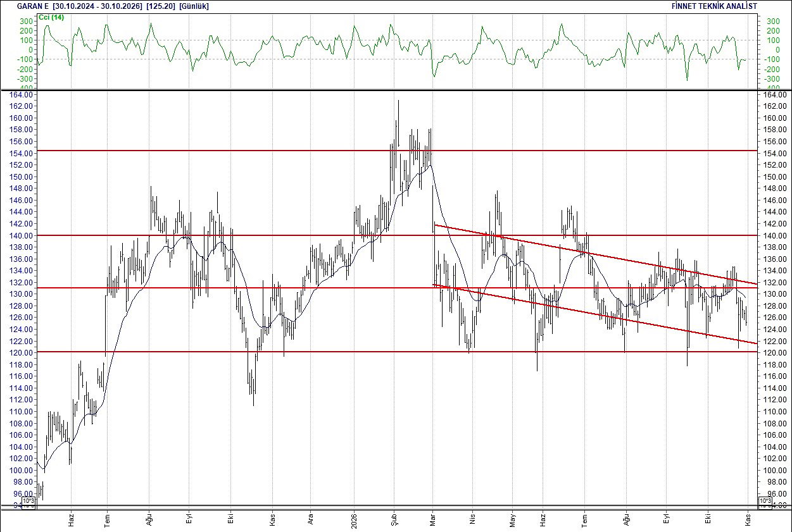Click 164.00 on the left price axis
The width and height of the screenshot is (792, 532).
point(22,95)
